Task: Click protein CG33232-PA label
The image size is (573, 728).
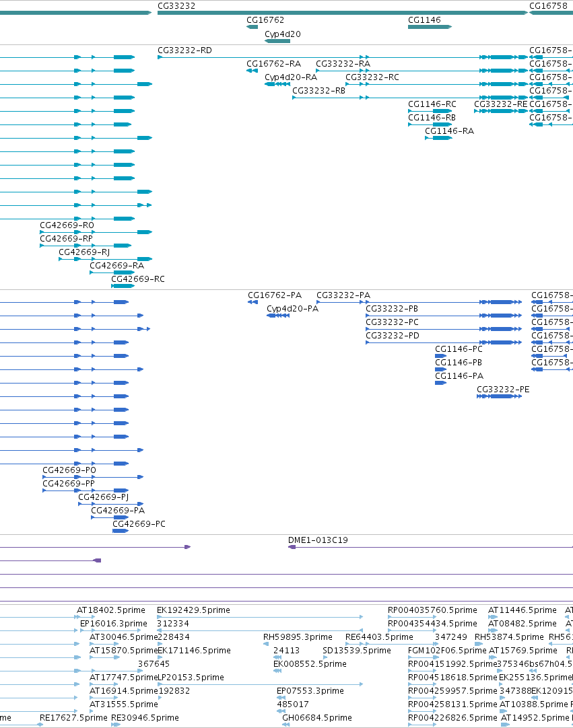Action: click(x=343, y=295)
